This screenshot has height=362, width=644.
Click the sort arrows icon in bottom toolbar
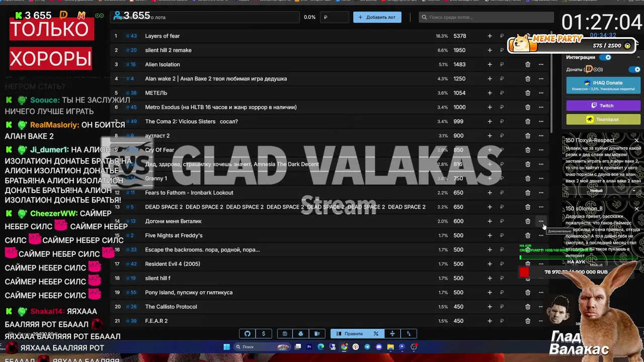pyautogui.click(x=409, y=333)
